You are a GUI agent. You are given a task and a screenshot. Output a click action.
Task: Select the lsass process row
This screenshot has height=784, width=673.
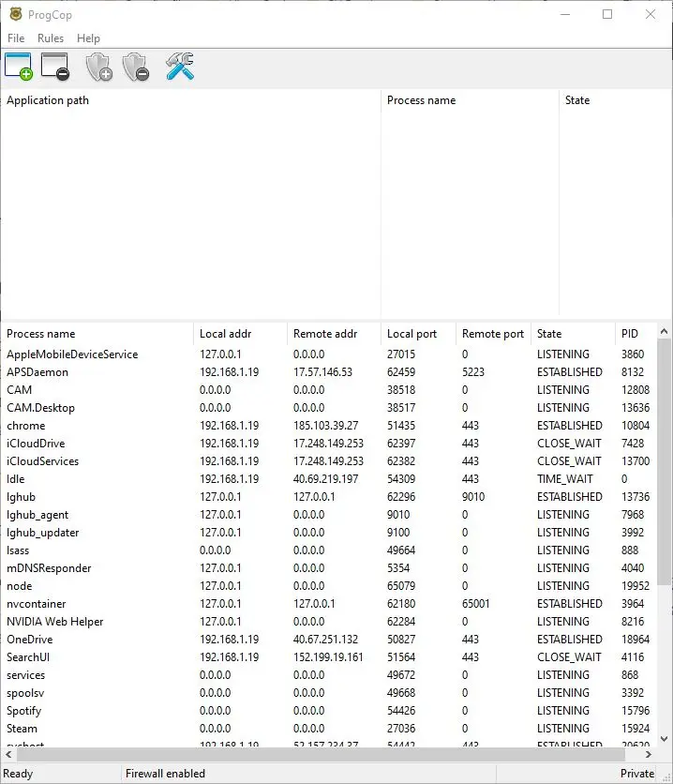[328, 550]
